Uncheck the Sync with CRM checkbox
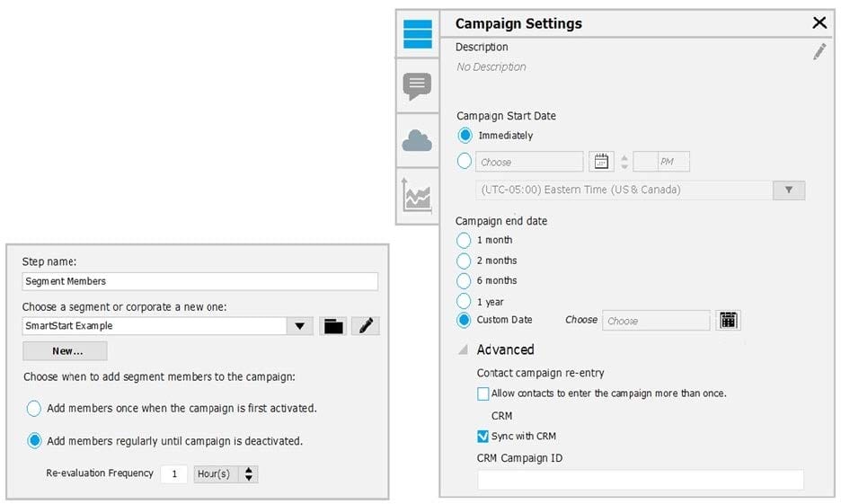 [x=483, y=437]
